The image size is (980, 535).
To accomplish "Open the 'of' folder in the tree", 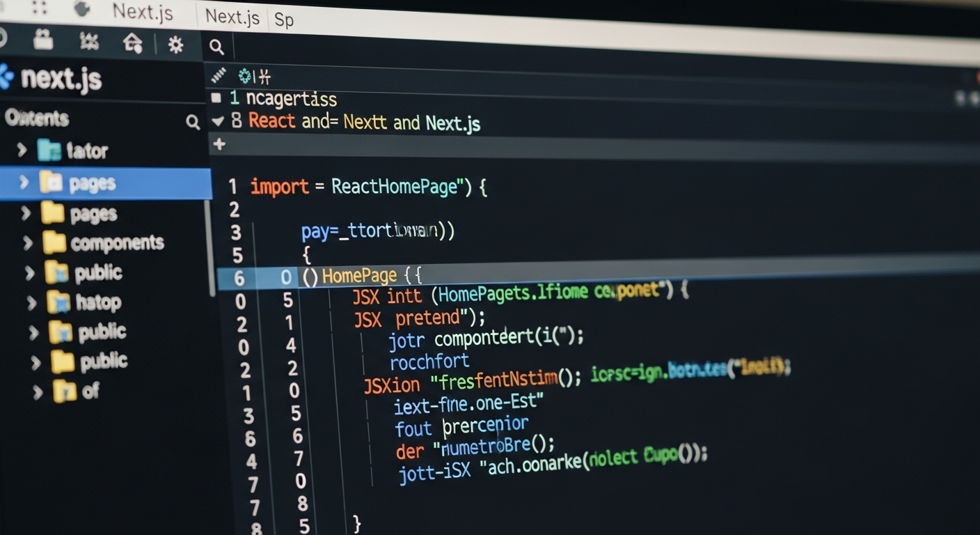I will coord(90,391).
